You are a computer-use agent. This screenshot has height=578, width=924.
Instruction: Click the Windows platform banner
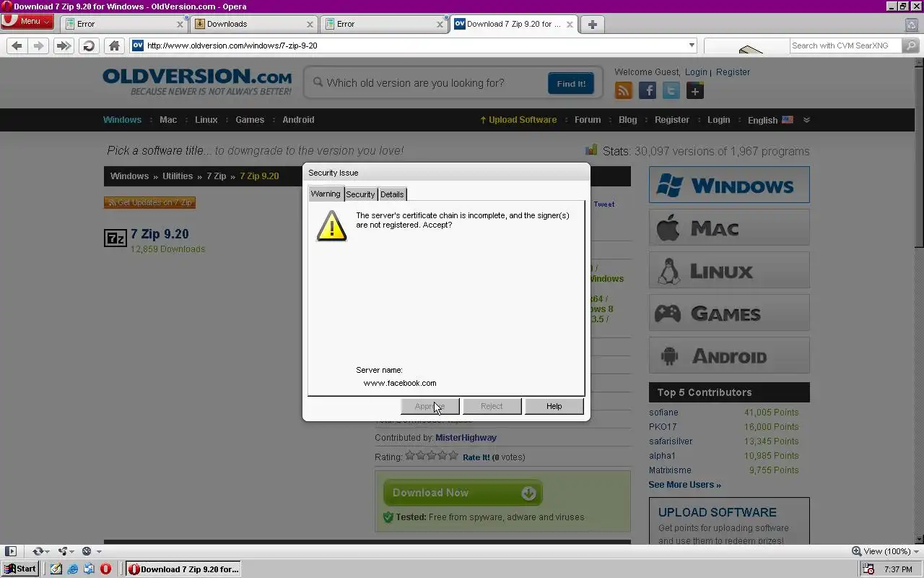(729, 185)
